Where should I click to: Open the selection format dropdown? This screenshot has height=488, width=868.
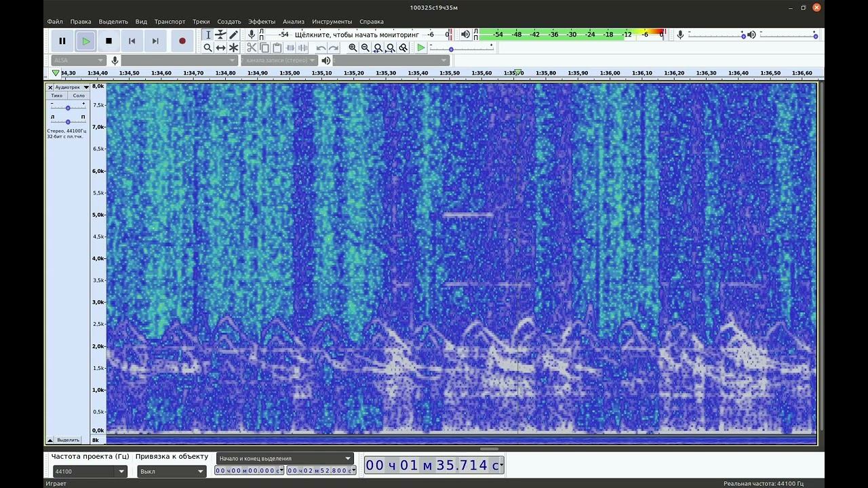click(285, 458)
